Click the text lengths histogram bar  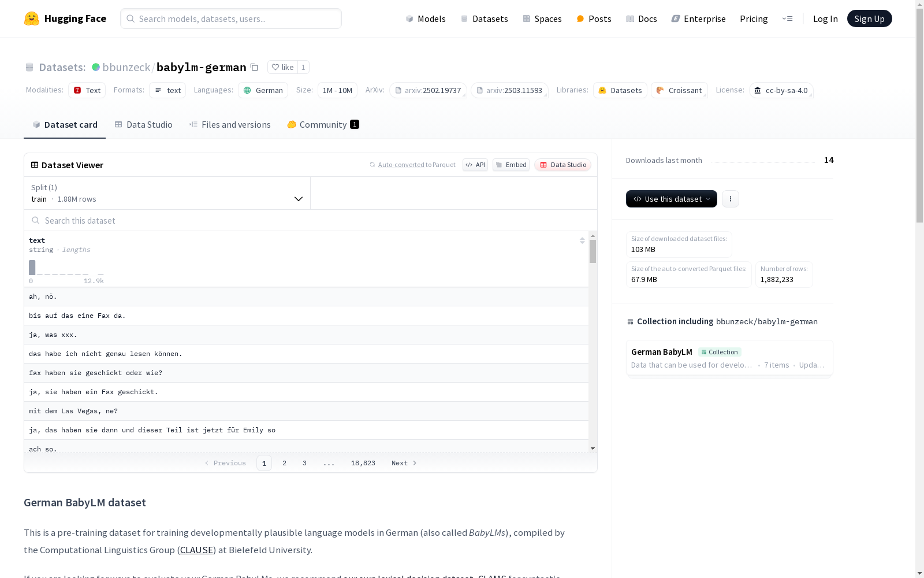pos(32,268)
